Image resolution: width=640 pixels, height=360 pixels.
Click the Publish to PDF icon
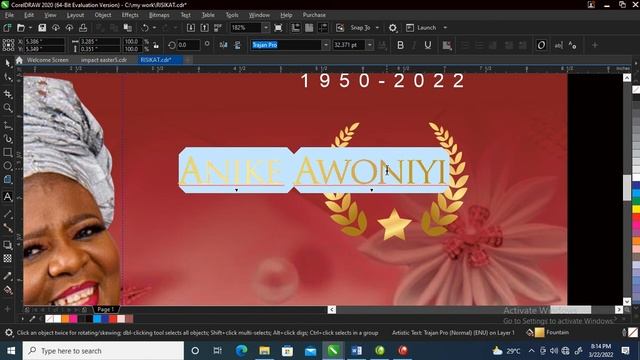[218, 28]
